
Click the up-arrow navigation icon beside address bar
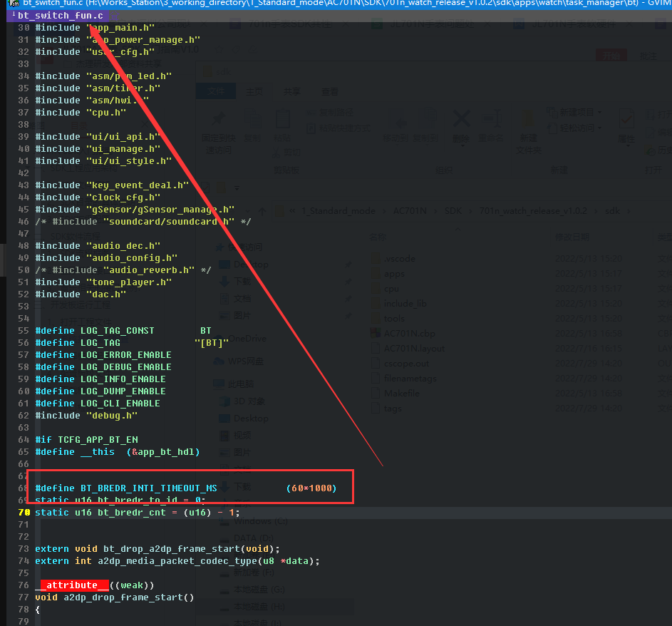(x=262, y=211)
